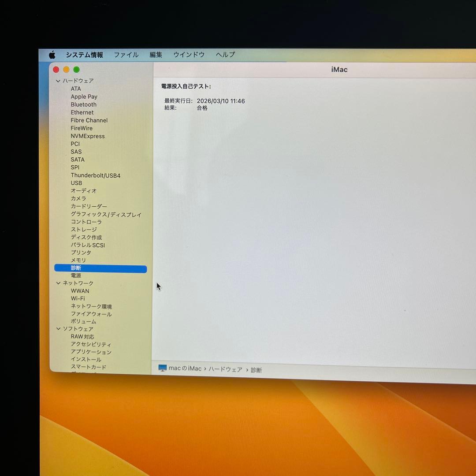This screenshot has width=476, height=476.
Task: Click the date 2026/03/10 11:46
Action: 221,101
